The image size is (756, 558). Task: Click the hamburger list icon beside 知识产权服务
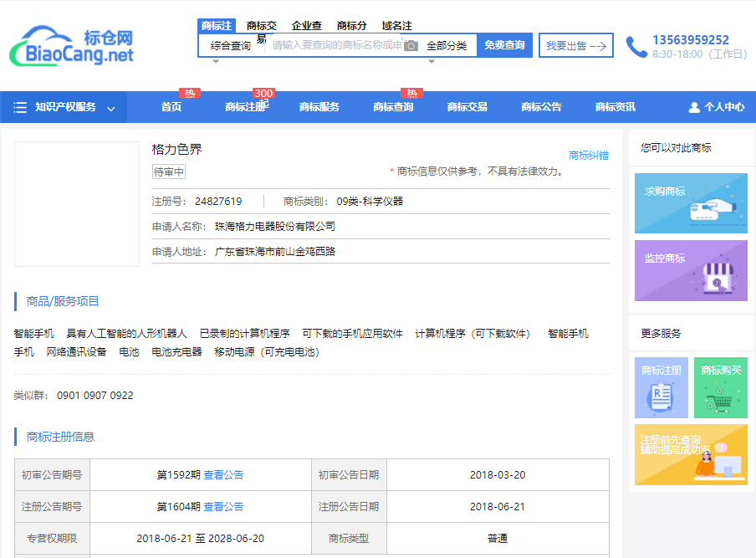coord(20,107)
